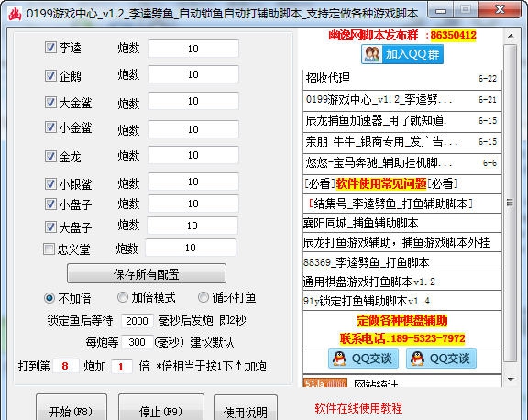Viewport: 528px width, 420px height.
Task: Open the 结集号_李逵劈鱼_打鱼辅助脚本 link
Action: tap(390, 204)
